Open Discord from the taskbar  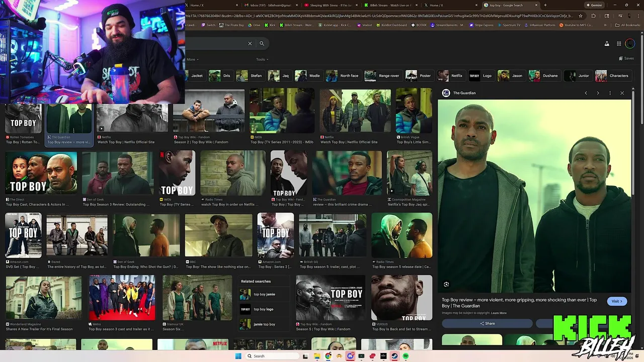click(350, 356)
